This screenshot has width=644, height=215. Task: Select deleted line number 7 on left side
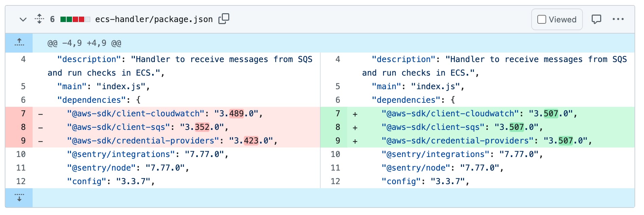pyautogui.click(x=23, y=114)
